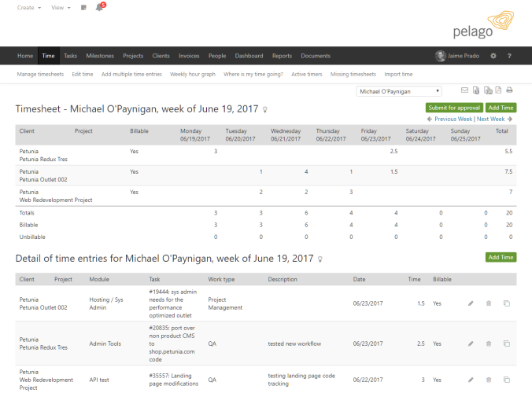Copy the Petunia Redux Tres time entry

pos(507,344)
